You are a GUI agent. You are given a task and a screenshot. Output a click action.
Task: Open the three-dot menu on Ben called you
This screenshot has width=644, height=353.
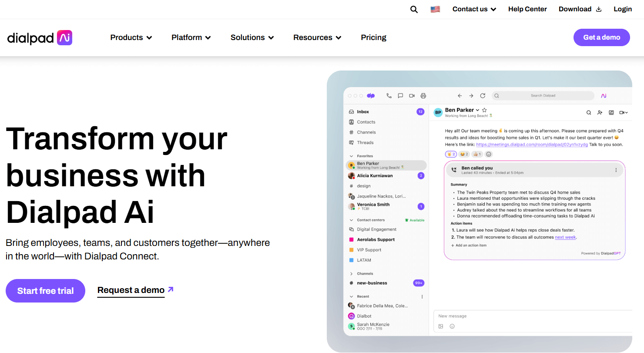click(x=616, y=170)
